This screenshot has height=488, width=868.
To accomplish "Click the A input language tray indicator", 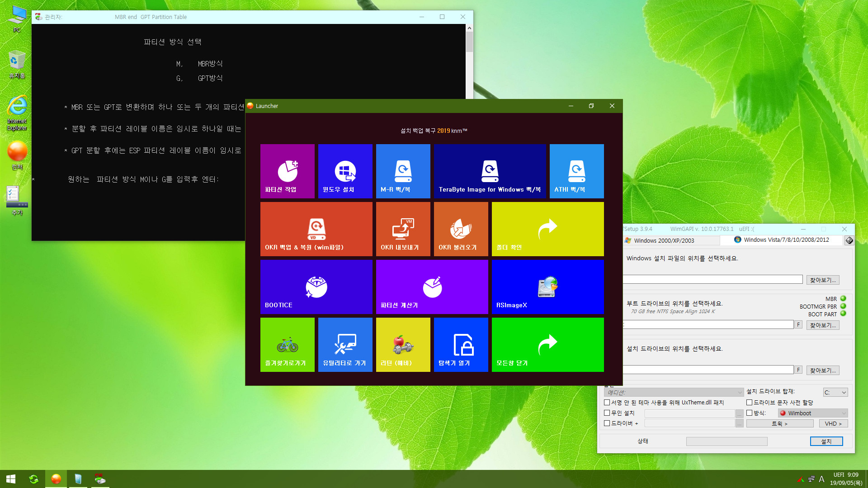I will [x=821, y=479].
